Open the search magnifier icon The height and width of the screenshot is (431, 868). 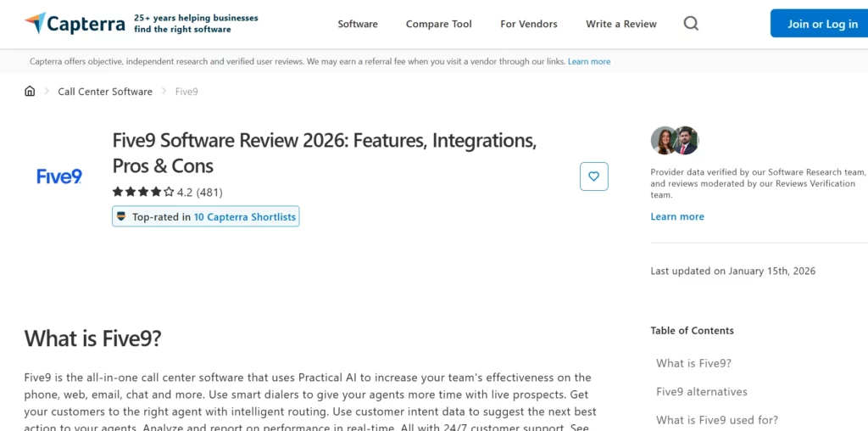(x=691, y=23)
